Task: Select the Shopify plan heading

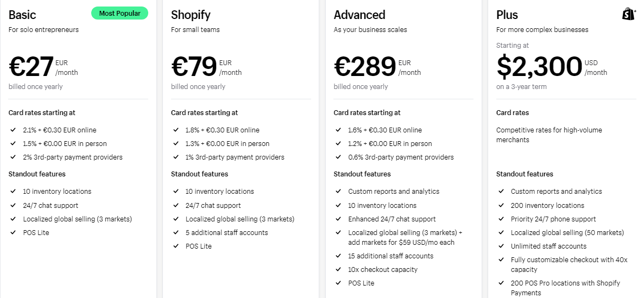Action: pyautogui.click(x=191, y=15)
